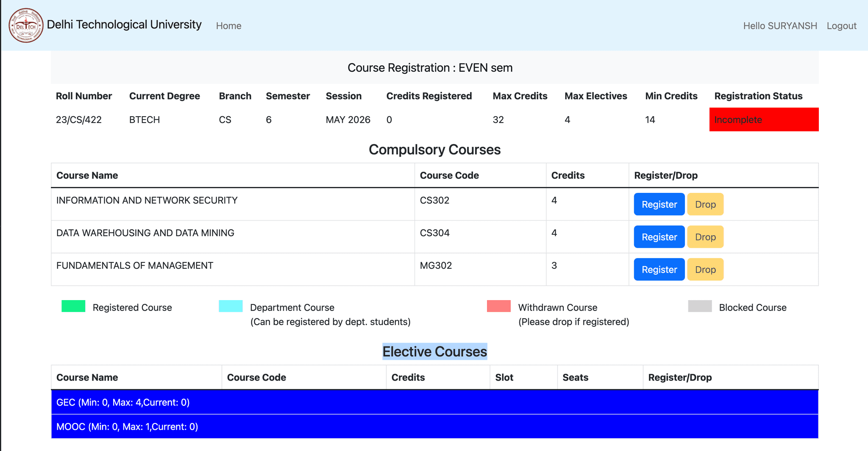Click Hello SURYANSH user greeting
The height and width of the screenshot is (451, 868).
[x=780, y=26]
